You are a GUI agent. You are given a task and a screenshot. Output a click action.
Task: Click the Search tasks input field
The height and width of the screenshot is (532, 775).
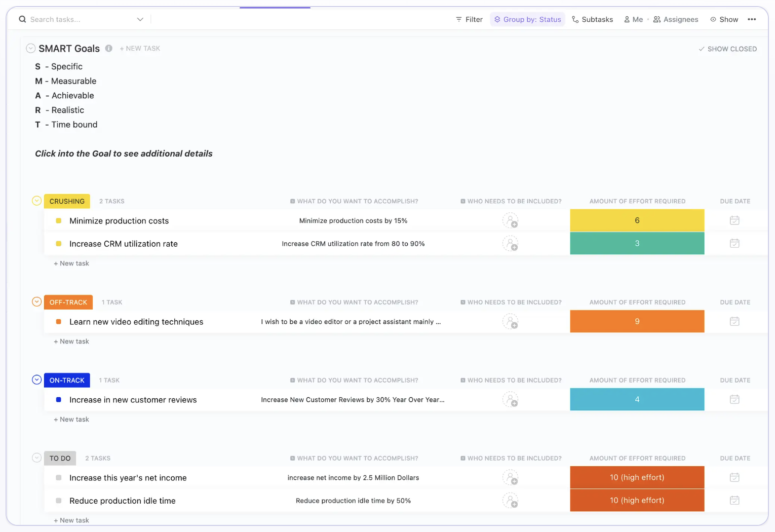pyautogui.click(x=81, y=19)
